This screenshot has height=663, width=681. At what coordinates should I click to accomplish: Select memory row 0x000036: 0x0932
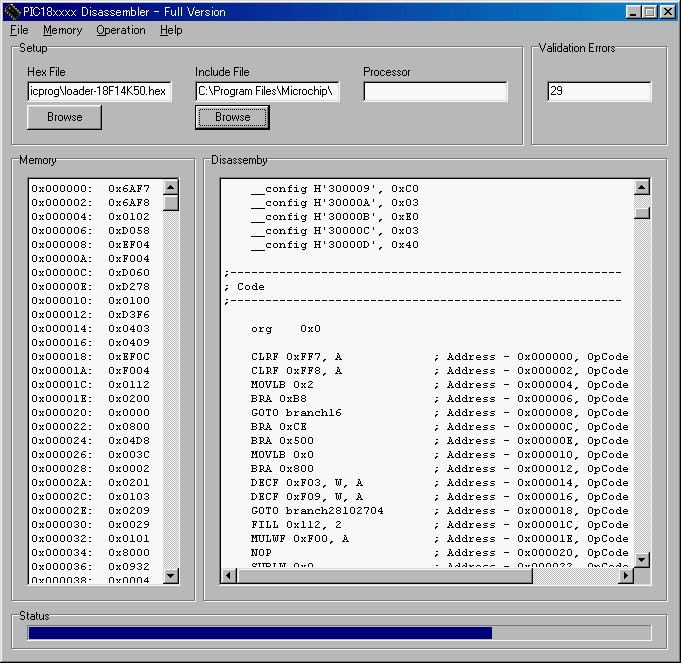pyautogui.click(x=90, y=567)
